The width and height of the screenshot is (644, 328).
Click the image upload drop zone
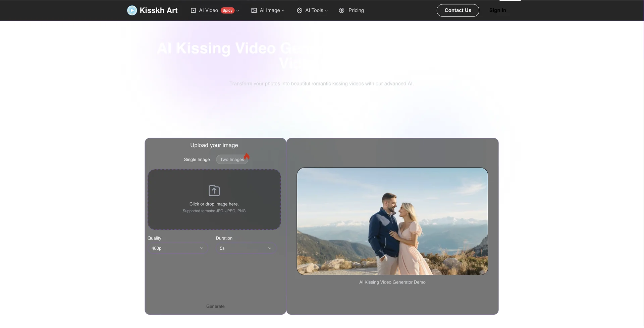[214, 199]
